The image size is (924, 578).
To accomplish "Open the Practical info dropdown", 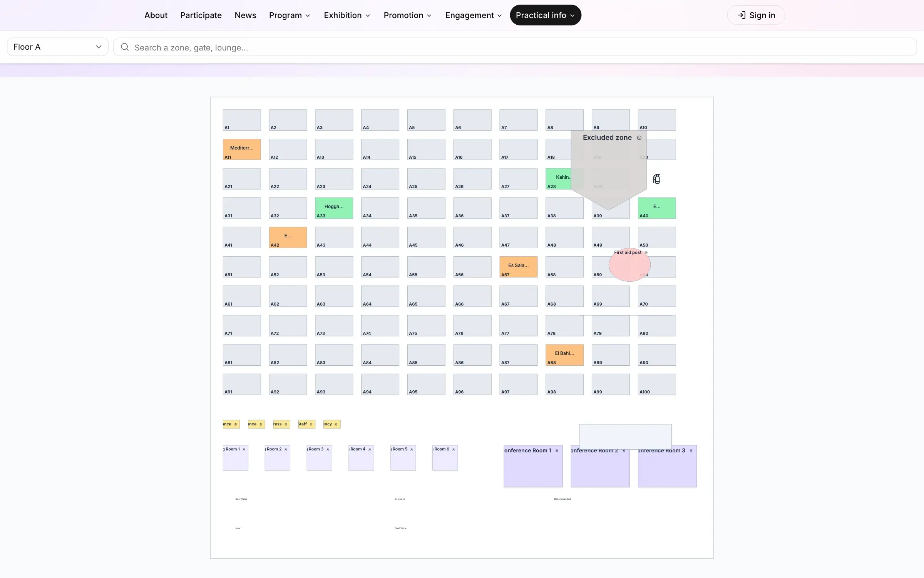I will [546, 15].
